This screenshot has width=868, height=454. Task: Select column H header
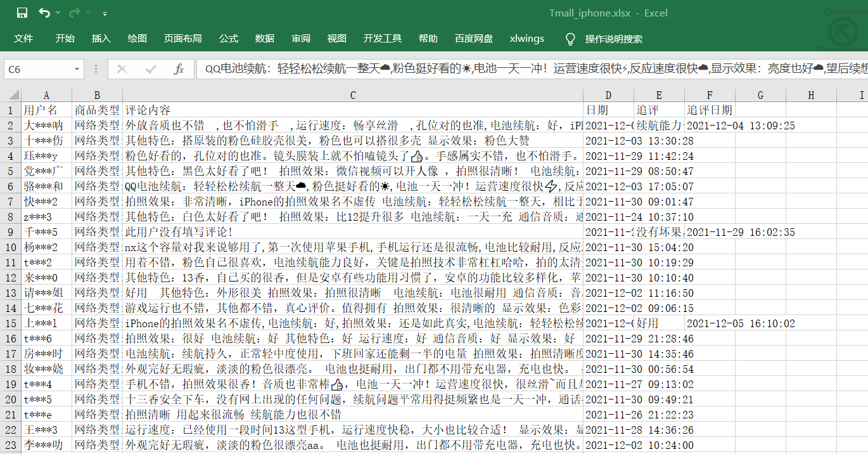pyautogui.click(x=811, y=95)
